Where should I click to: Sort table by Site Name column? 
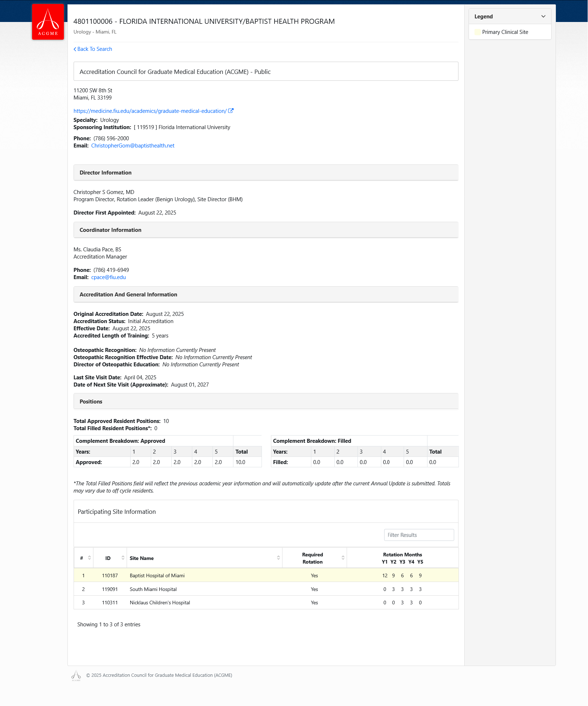pos(205,558)
